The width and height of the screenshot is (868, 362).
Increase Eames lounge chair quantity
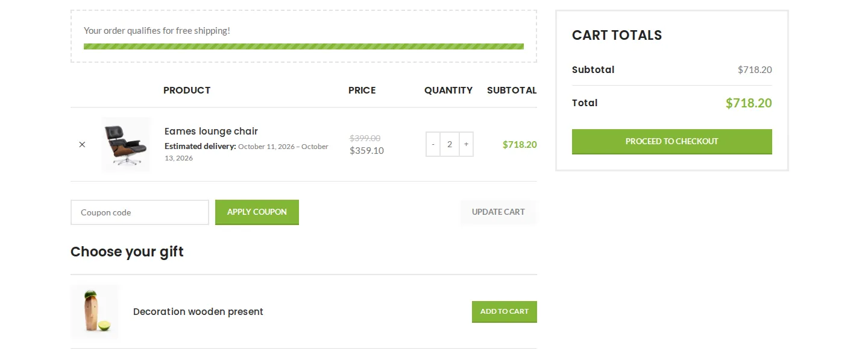click(x=466, y=144)
